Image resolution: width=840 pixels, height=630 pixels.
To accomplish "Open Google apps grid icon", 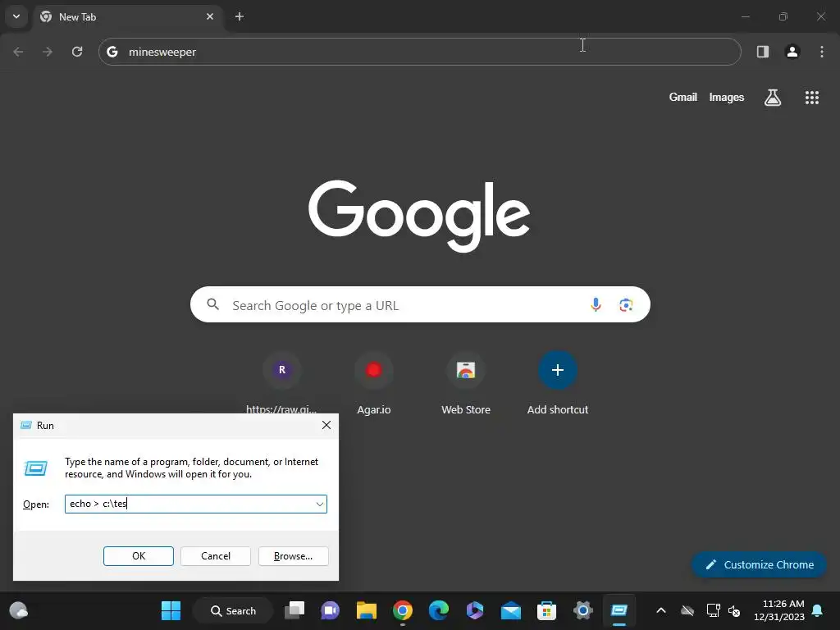I will tap(811, 98).
